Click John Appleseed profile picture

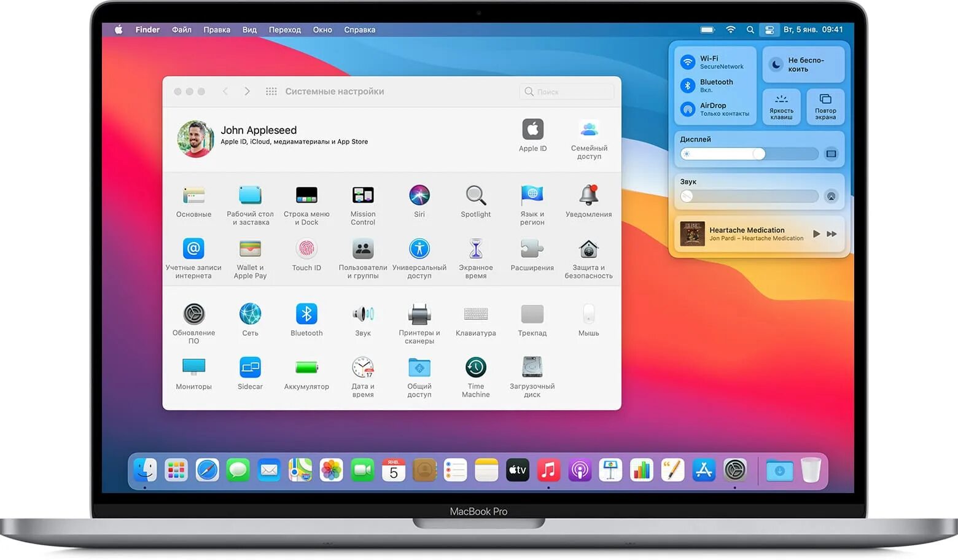pos(196,139)
